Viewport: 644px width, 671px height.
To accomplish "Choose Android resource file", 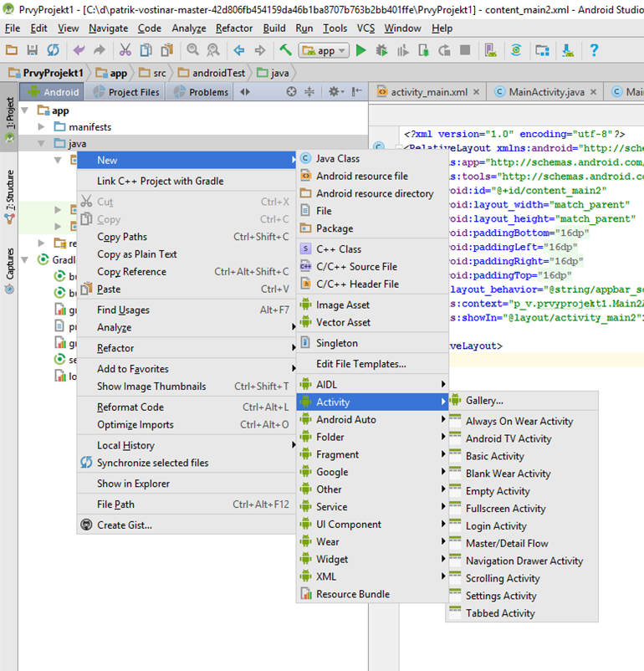I will click(372, 176).
